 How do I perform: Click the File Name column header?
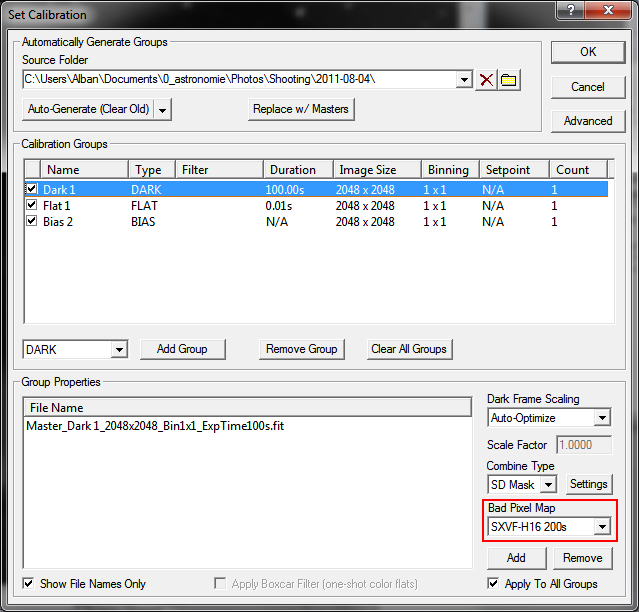(x=247, y=407)
